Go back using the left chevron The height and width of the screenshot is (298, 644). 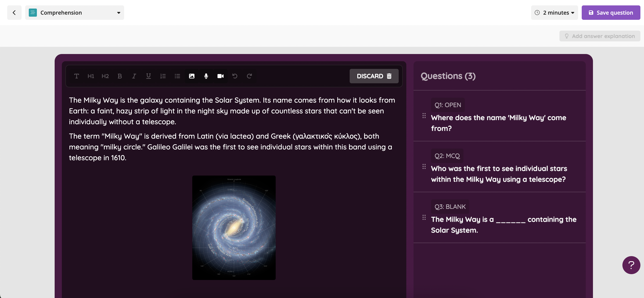[14, 13]
